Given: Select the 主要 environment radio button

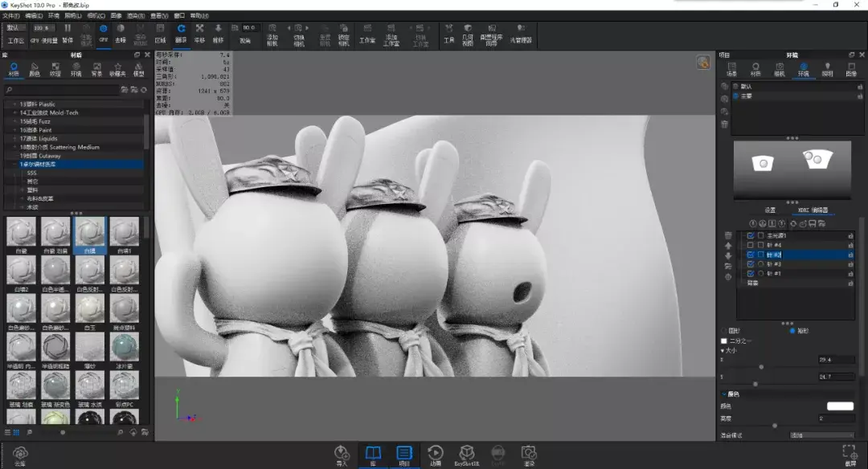Looking at the screenshot, I should coord(735,96).
